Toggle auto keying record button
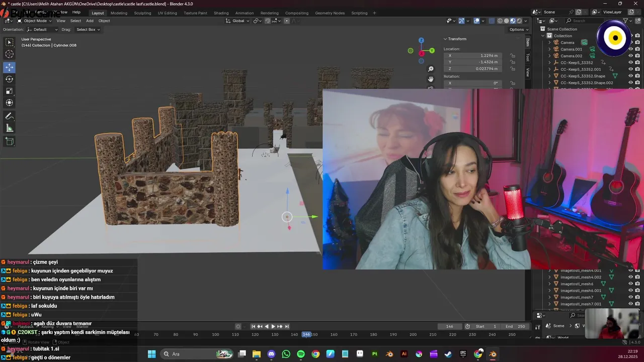The height and width of the screenshot is (362, 644). 238,326
